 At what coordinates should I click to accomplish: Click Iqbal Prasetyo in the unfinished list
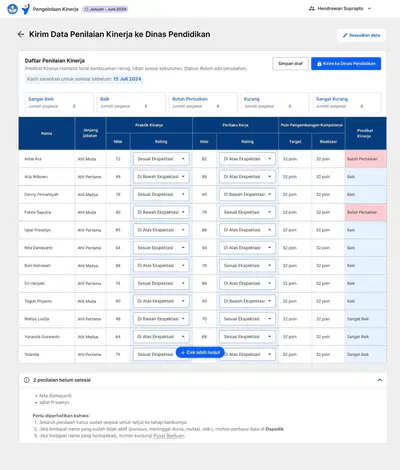coord(54,402)
